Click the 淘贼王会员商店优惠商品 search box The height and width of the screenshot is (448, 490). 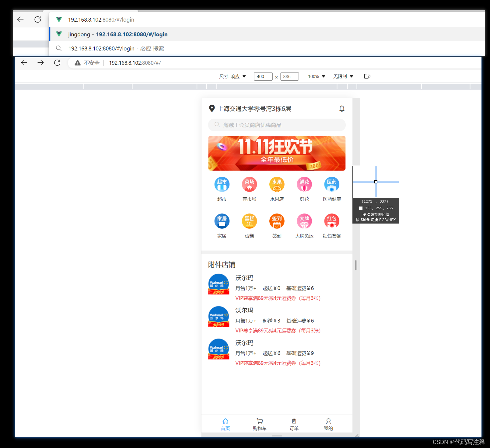point(277,125)
